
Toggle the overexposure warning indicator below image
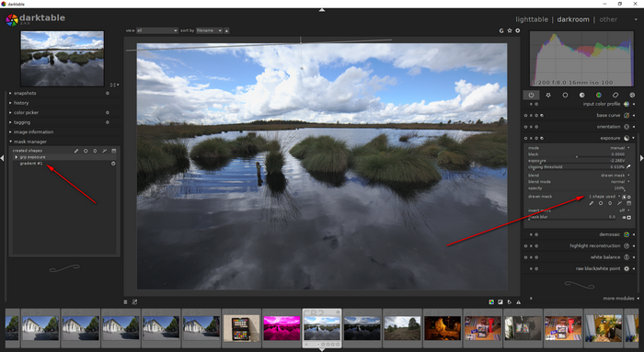click(x=500, y=302)
